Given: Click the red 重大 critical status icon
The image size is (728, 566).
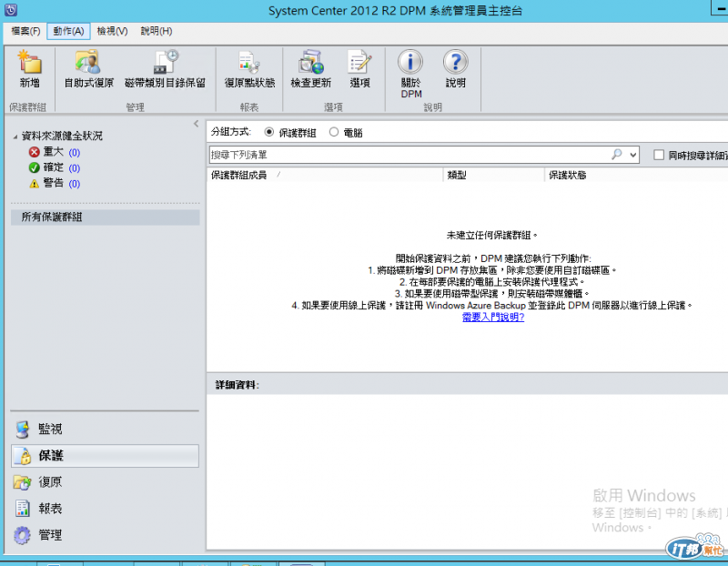Looking at the screenshot, I should 34,152.
